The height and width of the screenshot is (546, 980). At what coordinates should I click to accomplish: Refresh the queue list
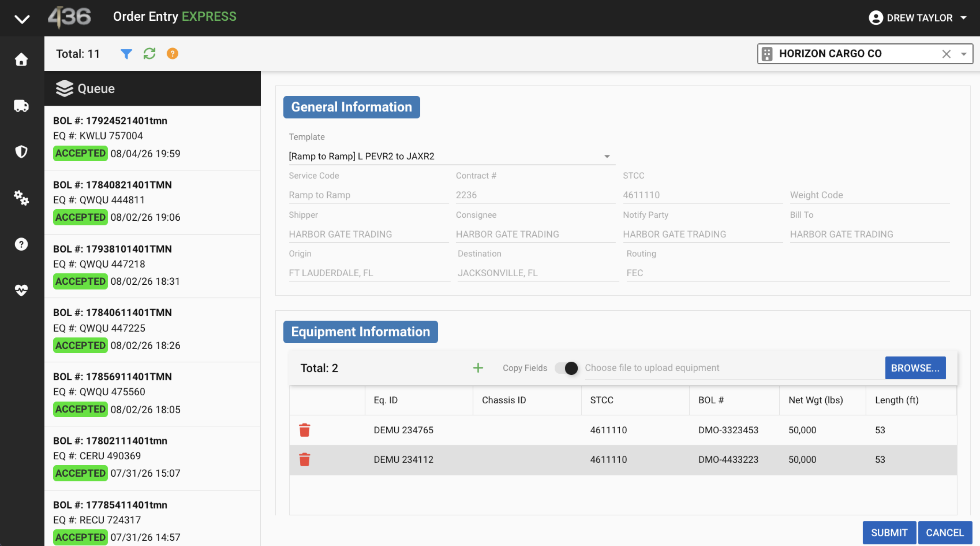pos(149,54)
